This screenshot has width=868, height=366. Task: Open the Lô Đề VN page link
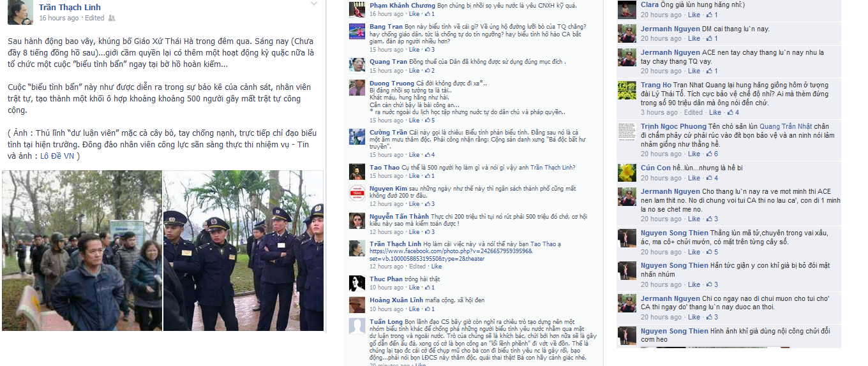tap(58, 157)
